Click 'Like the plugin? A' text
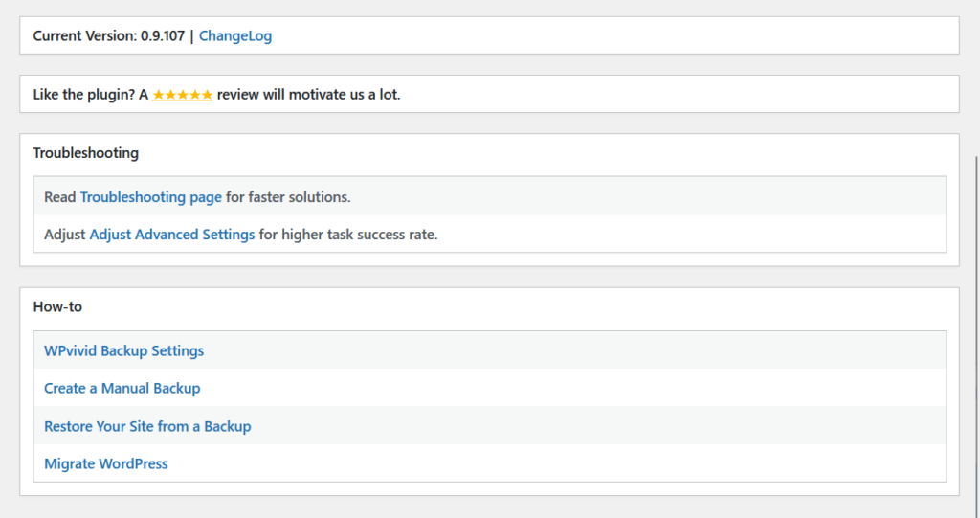 91,95
